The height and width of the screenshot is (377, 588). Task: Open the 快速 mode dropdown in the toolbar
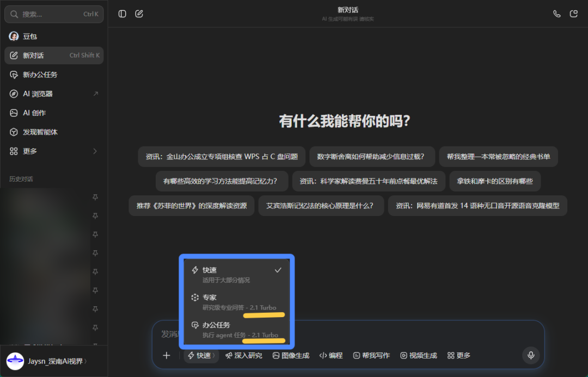pos(202,355)
